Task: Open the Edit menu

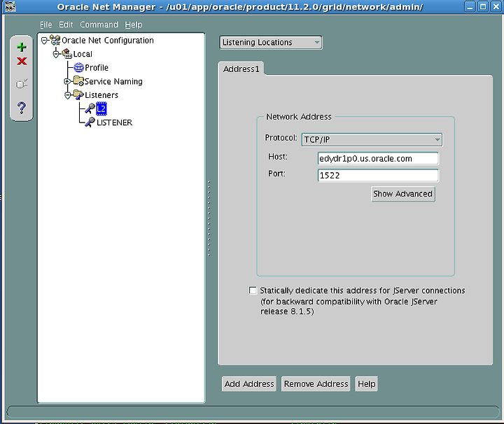Action: [66, 24]
